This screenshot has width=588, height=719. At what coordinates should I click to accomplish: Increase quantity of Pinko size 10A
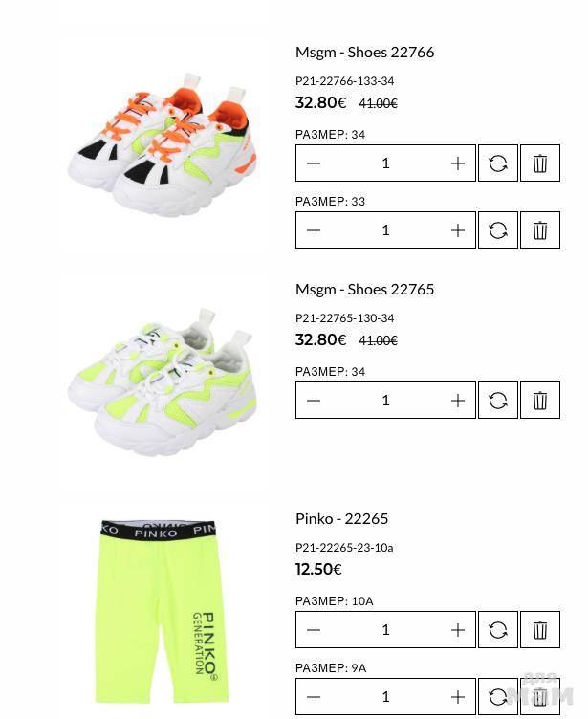(x=458, y=629)
